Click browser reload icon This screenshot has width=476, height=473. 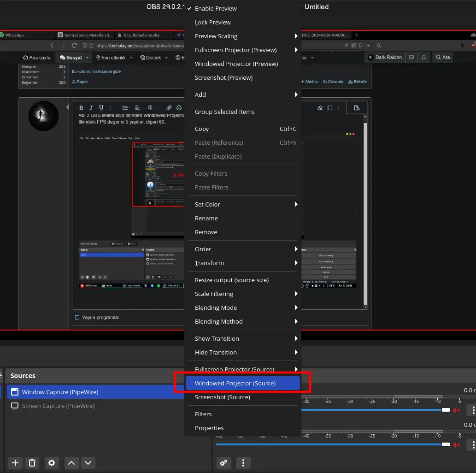tap(74, 46)
